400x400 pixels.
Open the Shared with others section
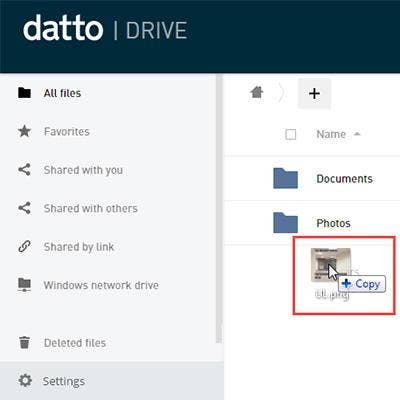click(91, 208)
